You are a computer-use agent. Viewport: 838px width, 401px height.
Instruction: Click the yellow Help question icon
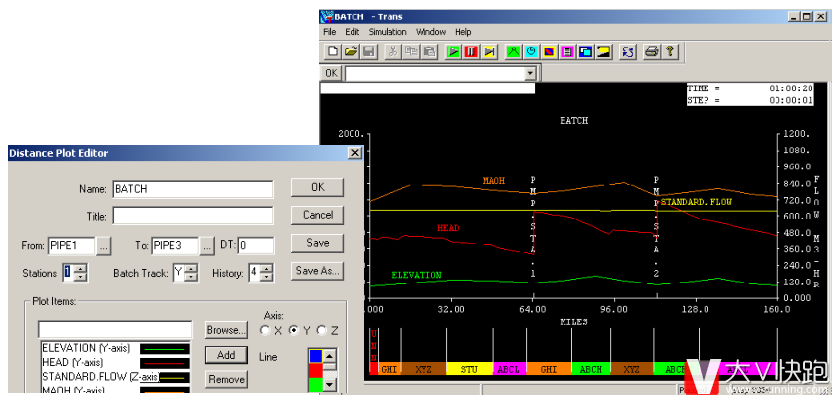[669, 52]
